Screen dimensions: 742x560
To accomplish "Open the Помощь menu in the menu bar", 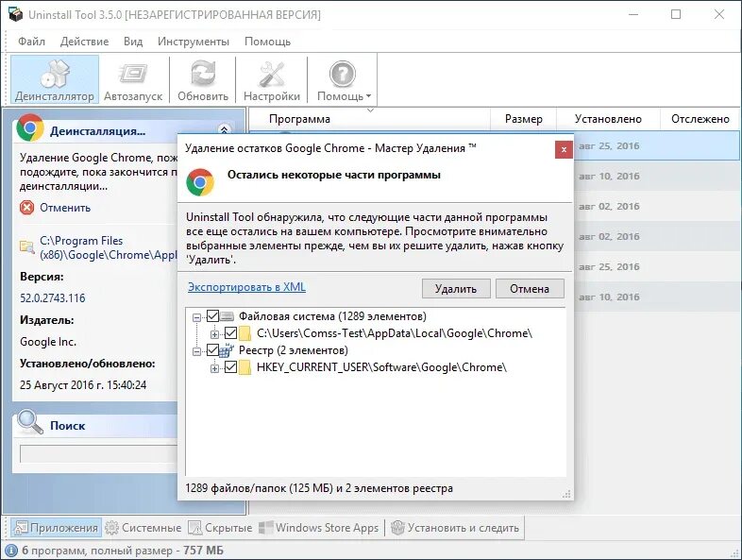I will pos(267,42).
